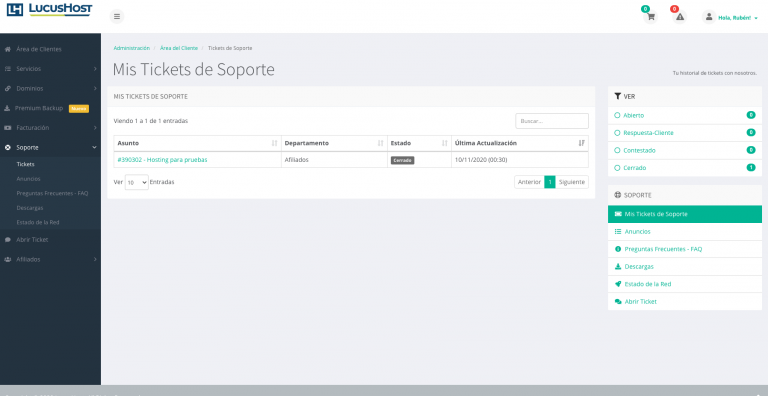Toggle the hamburger sidebar menu button
The image size is (768, 396).
[x=117, y=16]
